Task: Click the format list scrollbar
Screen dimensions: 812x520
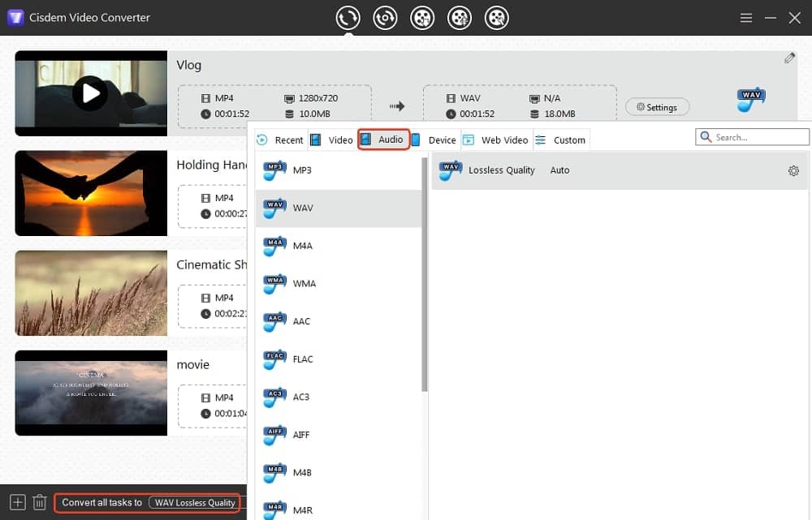Action: [x=424, y=276]
